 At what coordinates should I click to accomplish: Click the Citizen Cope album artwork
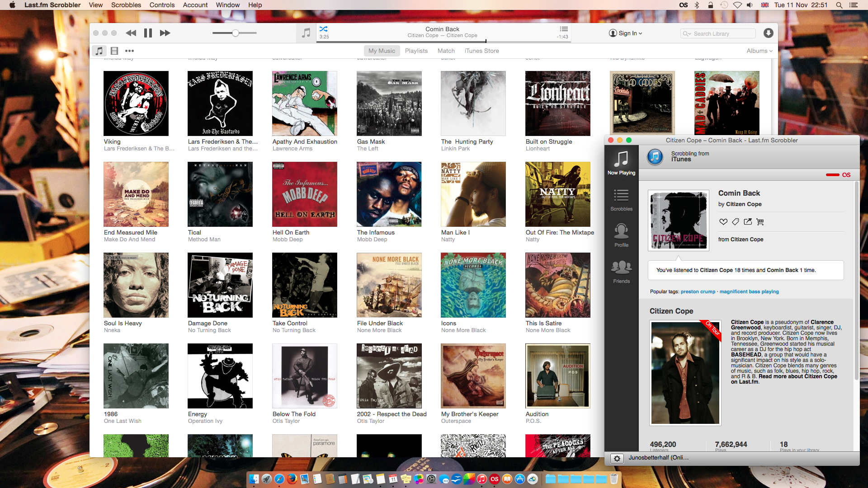pos(678,220)
